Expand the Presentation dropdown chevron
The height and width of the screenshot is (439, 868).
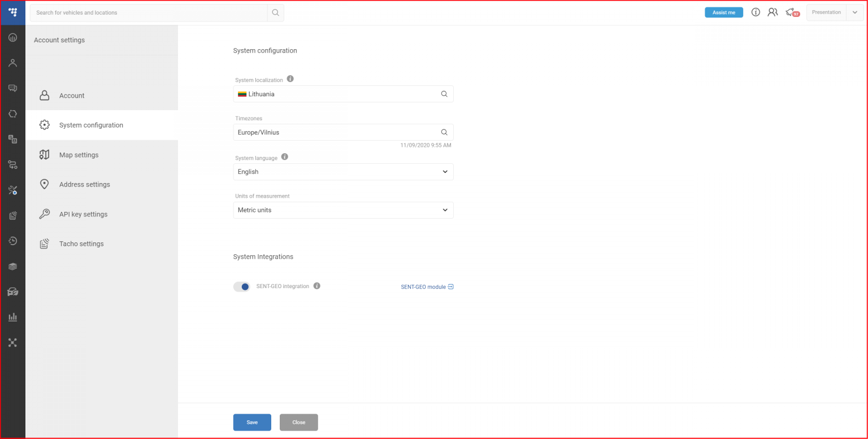[x=854, y=12]
